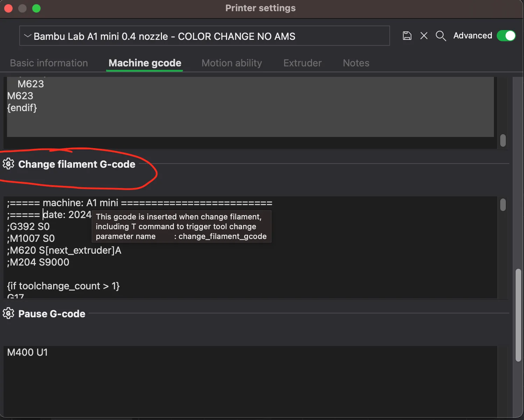Click the Change filament G-code editor scrollbar
This screenshot has height=420, width=524.
(x=503, y=205)
